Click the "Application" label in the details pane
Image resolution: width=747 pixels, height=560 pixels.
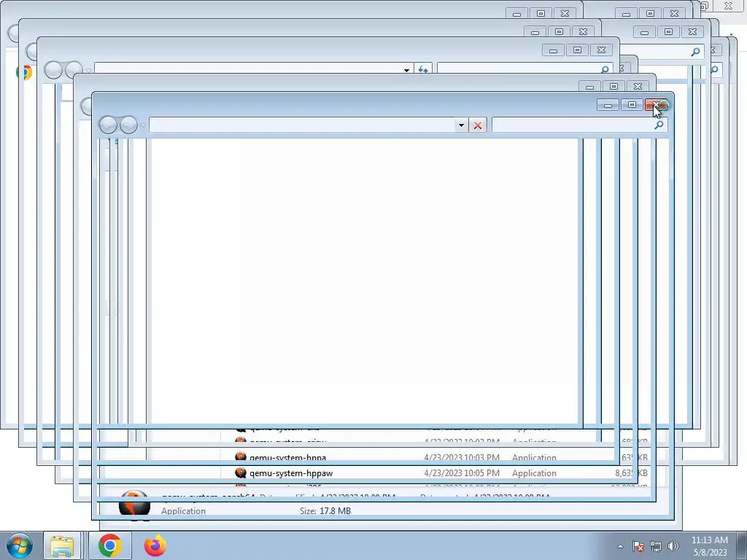pos(183,511)
